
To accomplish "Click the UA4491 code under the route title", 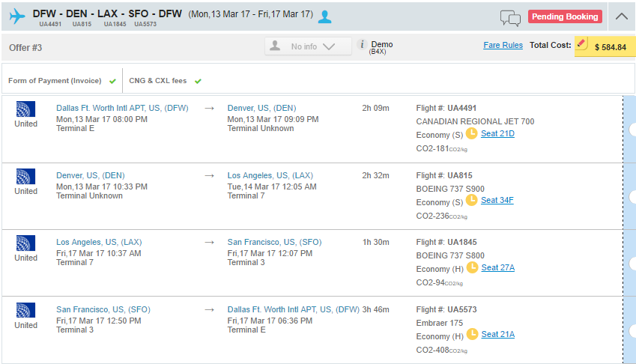I will click(x=50, y=24).
